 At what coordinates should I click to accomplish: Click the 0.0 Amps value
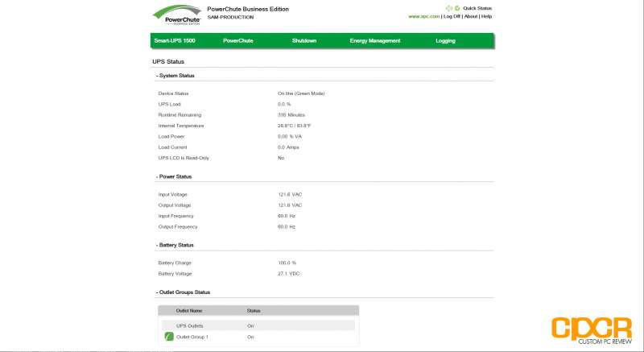pyautogui.click(x=288, y=147)
